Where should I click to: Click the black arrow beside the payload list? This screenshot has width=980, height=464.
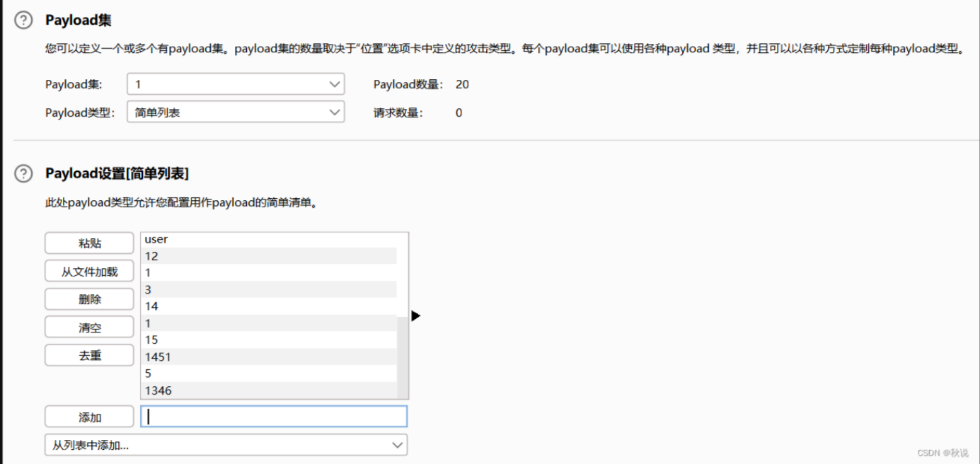click(416, 315)
